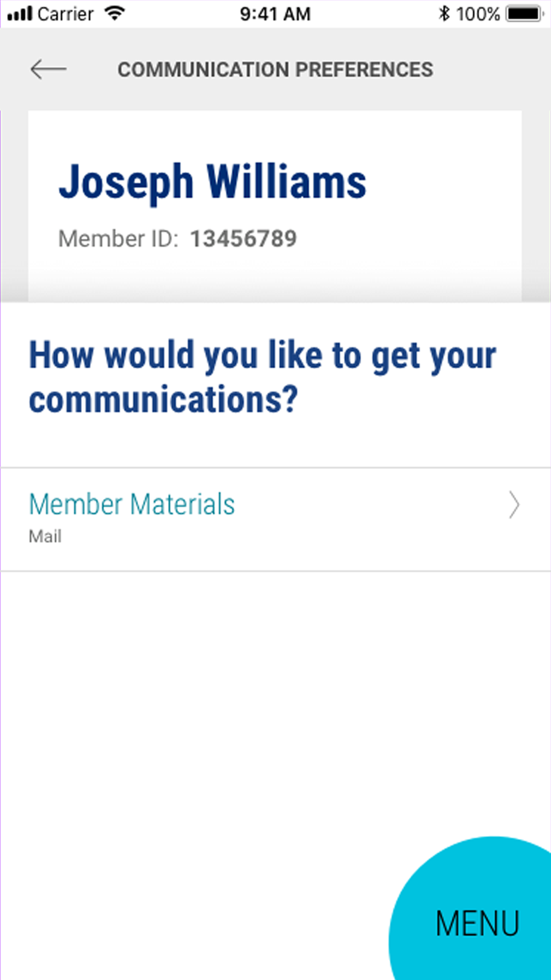Tap the member ID number 13456789

243,239
